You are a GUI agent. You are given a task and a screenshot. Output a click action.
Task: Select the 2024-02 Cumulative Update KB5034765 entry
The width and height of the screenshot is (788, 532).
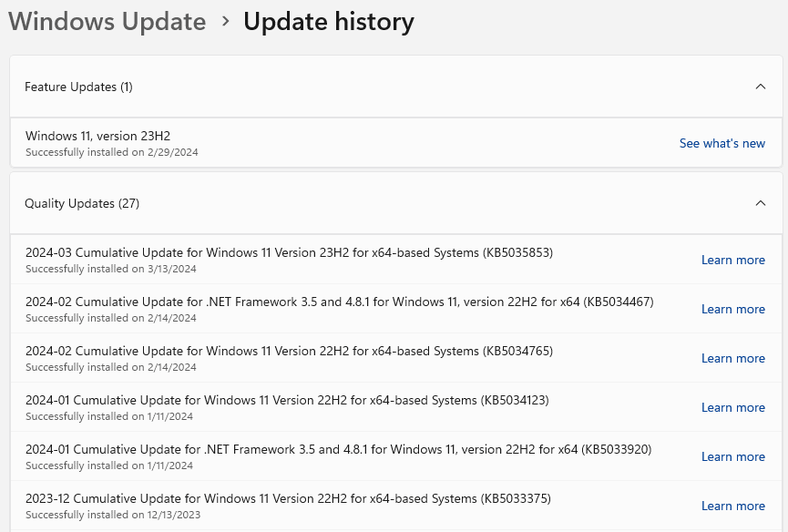click(396, 358)
